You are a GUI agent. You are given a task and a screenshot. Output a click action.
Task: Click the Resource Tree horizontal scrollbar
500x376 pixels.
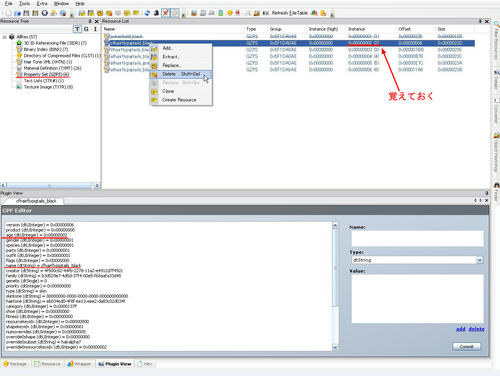click(x=50, y=185)
